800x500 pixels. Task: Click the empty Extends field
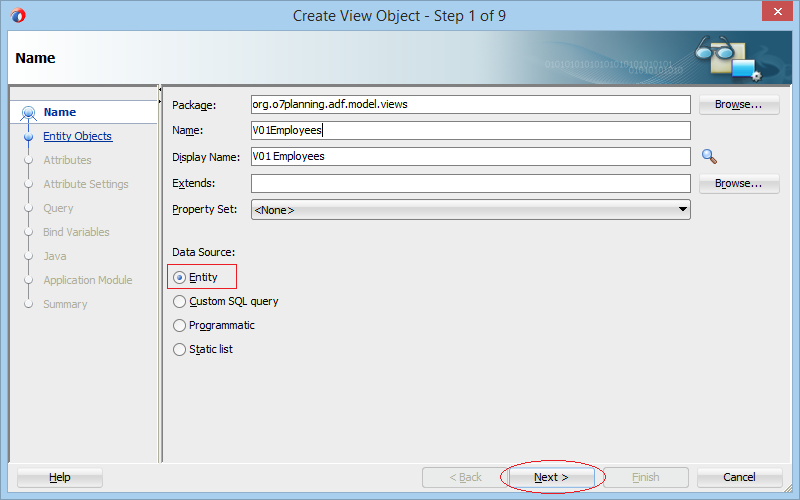point(470,184)
